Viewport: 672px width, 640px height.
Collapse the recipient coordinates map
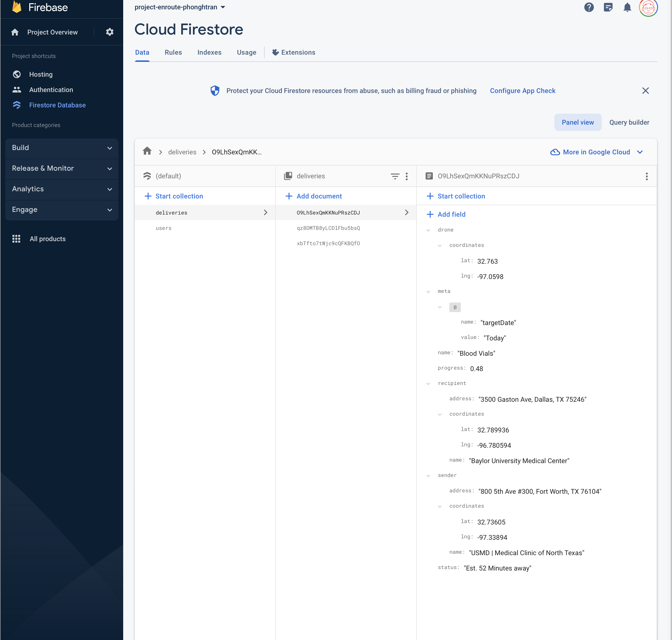click(440, 415)
